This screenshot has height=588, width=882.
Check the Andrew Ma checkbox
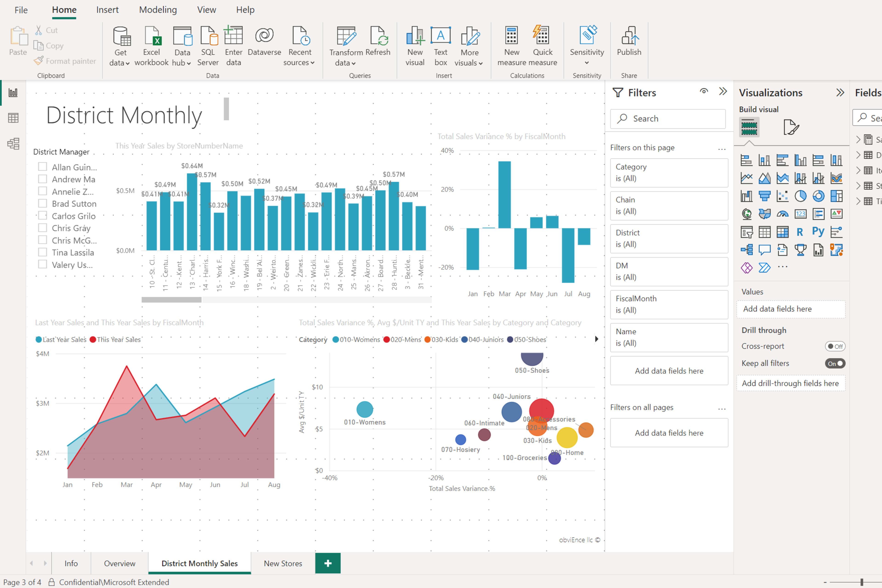(x=43, y=179)
